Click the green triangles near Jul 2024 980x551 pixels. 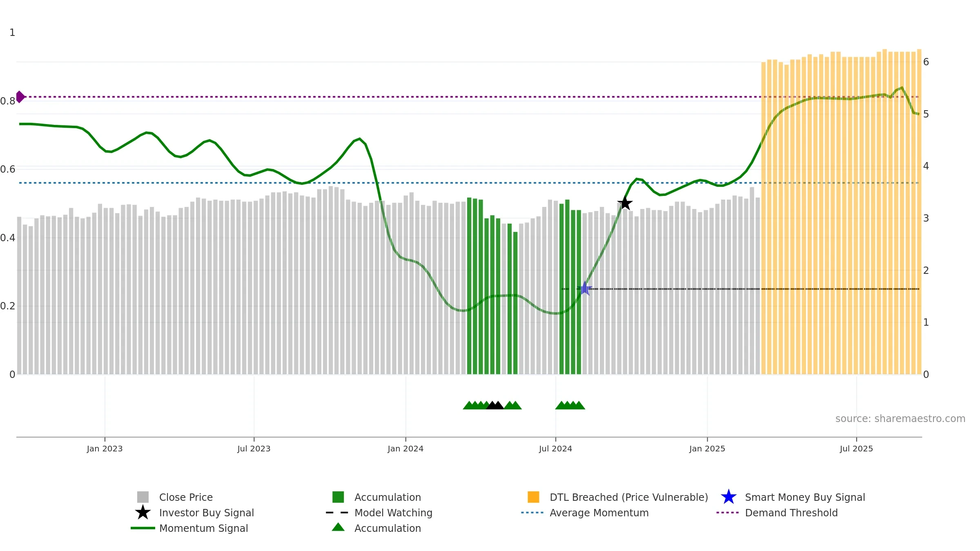pyautogui.click(x=570, y=405)
